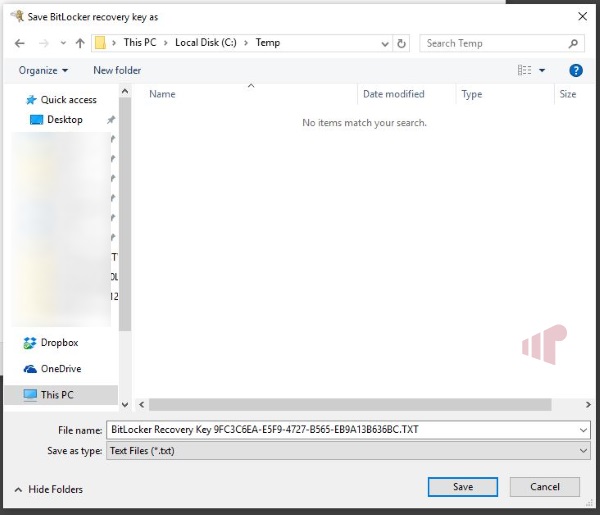Open the address bar history dropdown

click(x=385, y=44)
